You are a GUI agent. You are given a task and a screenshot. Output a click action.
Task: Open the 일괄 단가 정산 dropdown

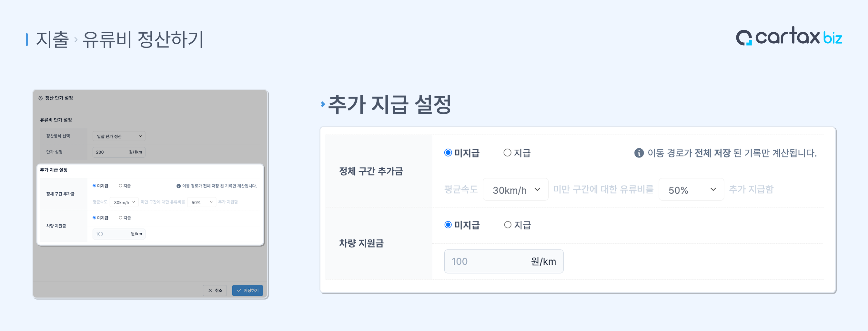coord(119,136)
